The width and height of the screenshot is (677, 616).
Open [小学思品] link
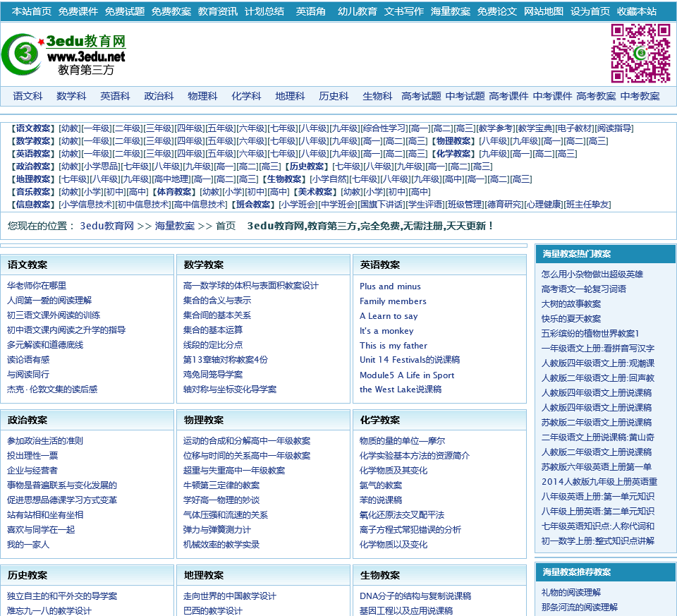(x=101, y=167)
